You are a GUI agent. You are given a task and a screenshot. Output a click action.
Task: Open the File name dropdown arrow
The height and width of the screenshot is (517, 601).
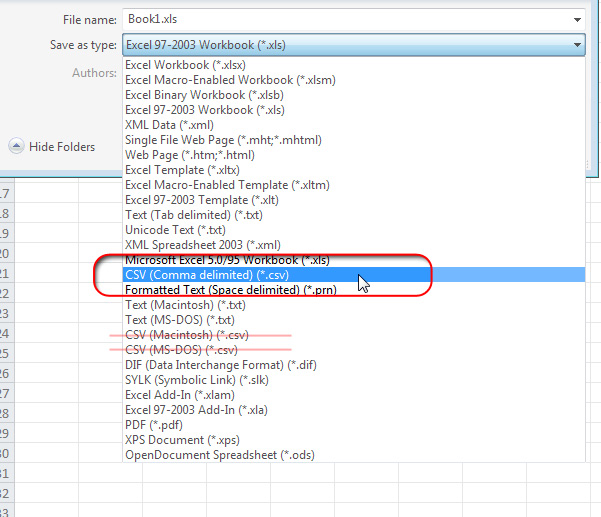click(577, 20)
